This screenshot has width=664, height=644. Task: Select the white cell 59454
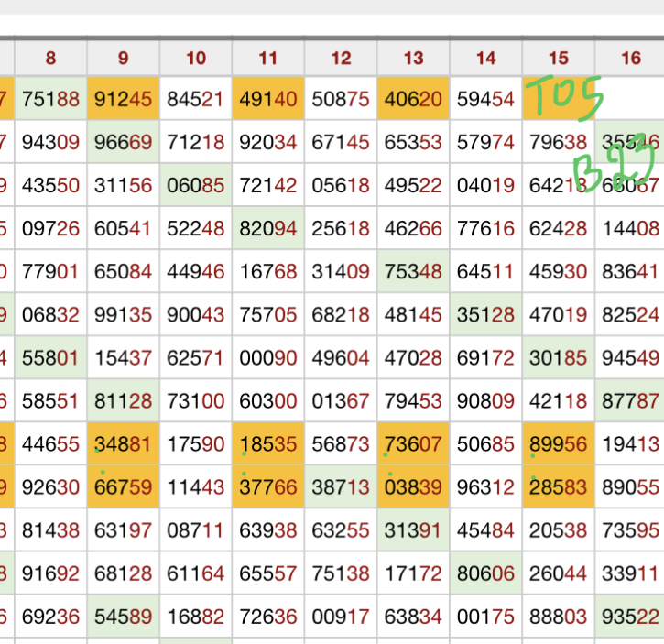[x=485, y=99]
